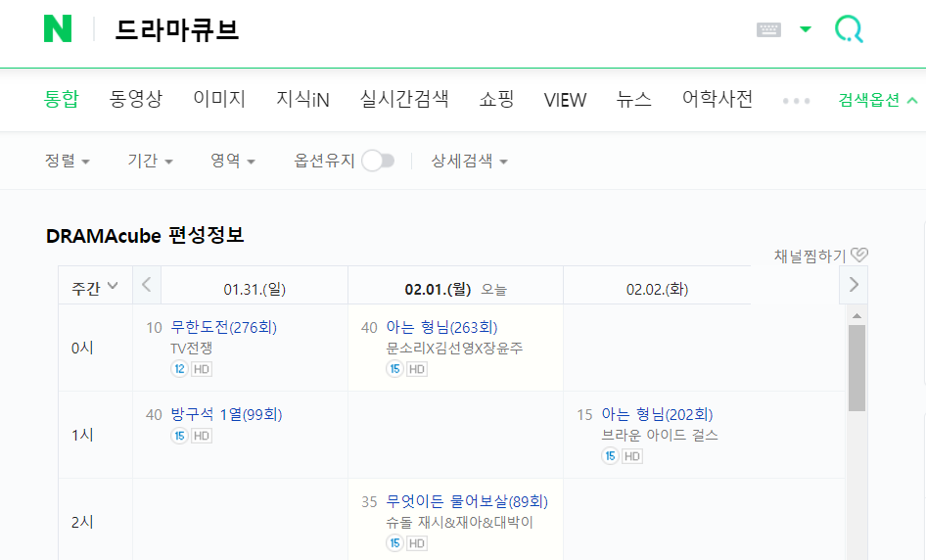
Task: Click the DRAMAcube 편성정보 heading
Action: click(x=145, y=236)
